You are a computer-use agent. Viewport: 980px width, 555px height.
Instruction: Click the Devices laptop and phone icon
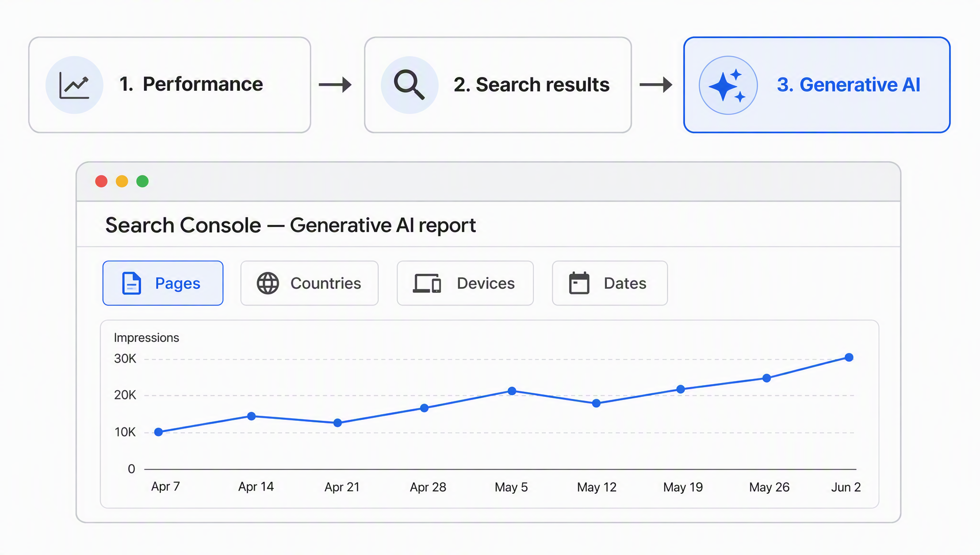427,283
